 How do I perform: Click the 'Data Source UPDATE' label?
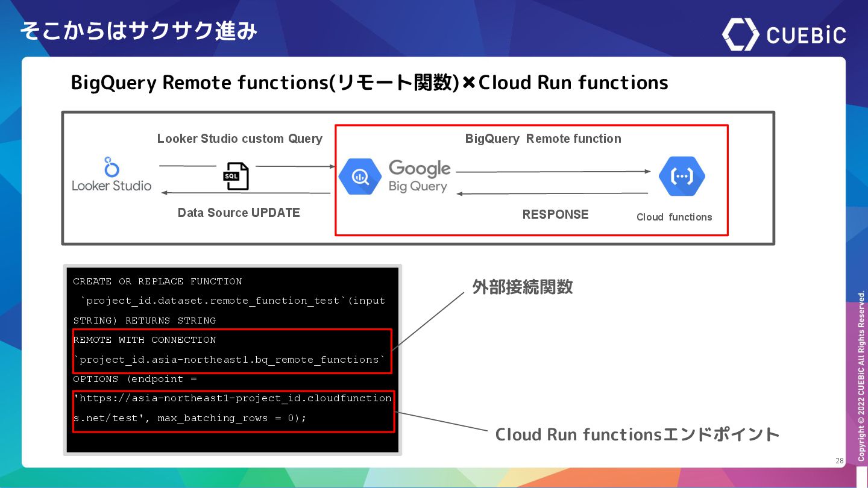click(x=239, y=213)
